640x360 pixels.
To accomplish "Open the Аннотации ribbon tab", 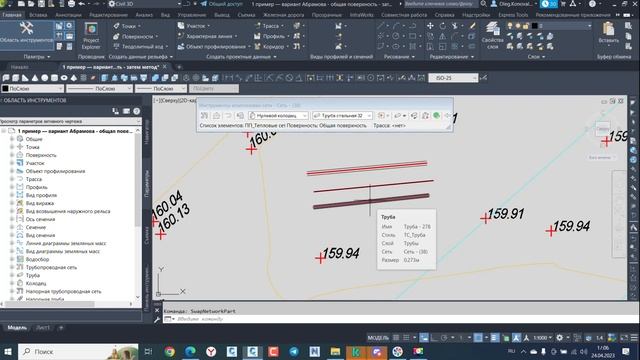I will point(68,15).
